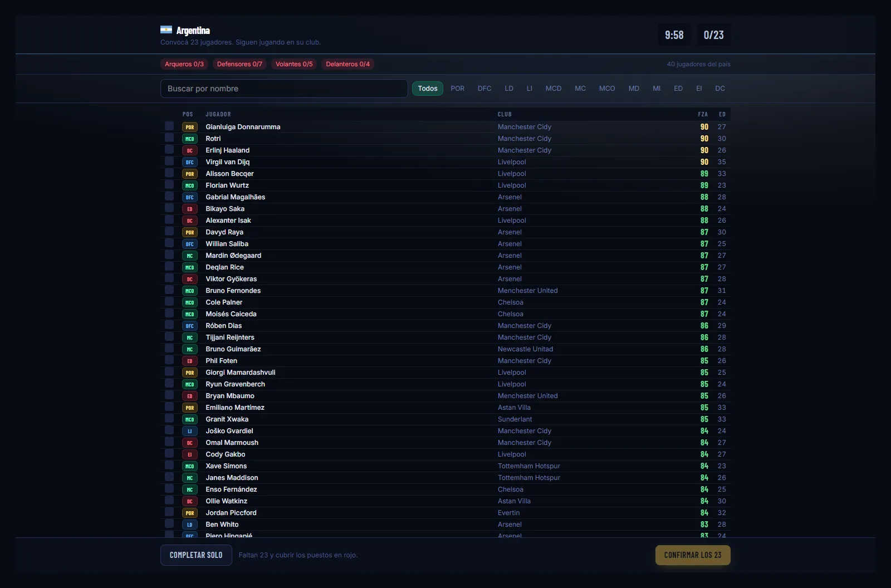Viewport: 891px width, 588px height.
Task: Click the club name Newcastle Unitad
Action: [526, 349]
